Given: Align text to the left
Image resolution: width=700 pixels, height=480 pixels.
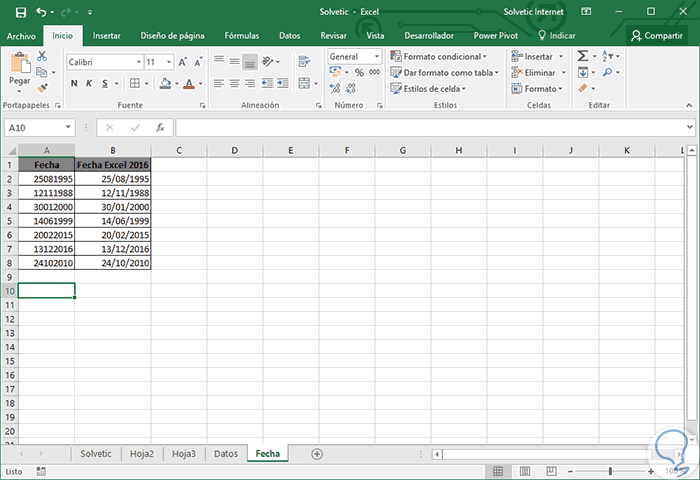Looking at the screenshot, I should coord(219,83).
